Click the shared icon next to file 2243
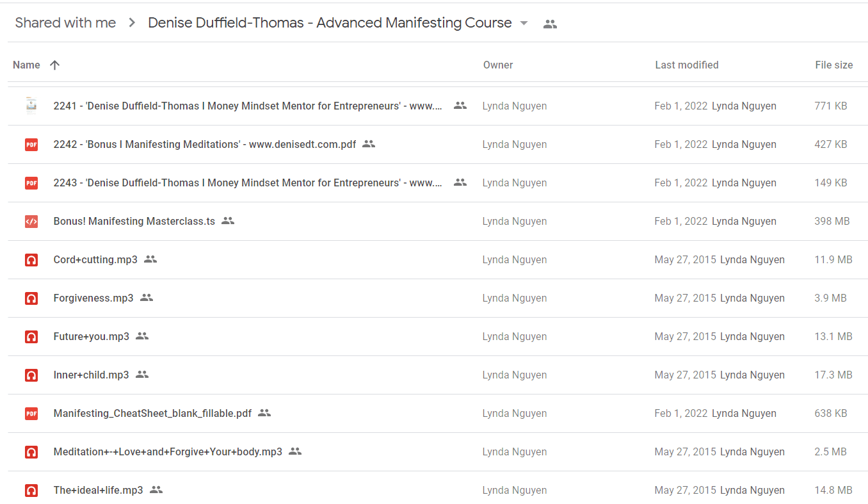The image size is (868, 504). pyautogui.click(x=460, y=183)
